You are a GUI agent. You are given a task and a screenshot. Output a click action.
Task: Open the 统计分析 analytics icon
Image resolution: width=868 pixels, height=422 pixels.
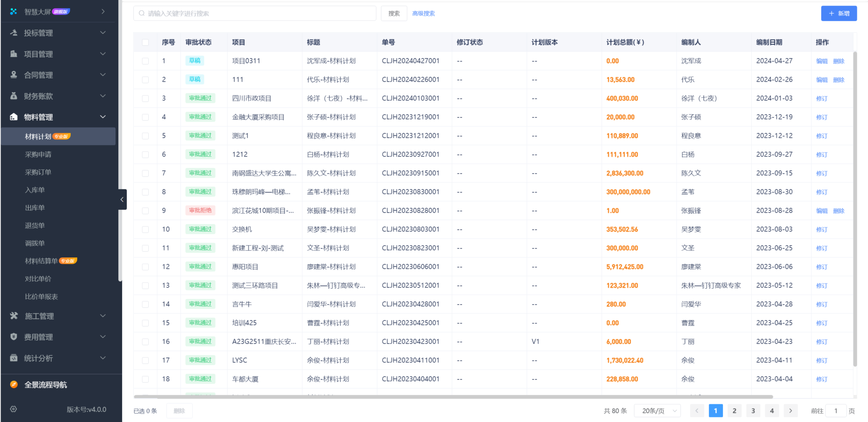[x=13, y=358]
